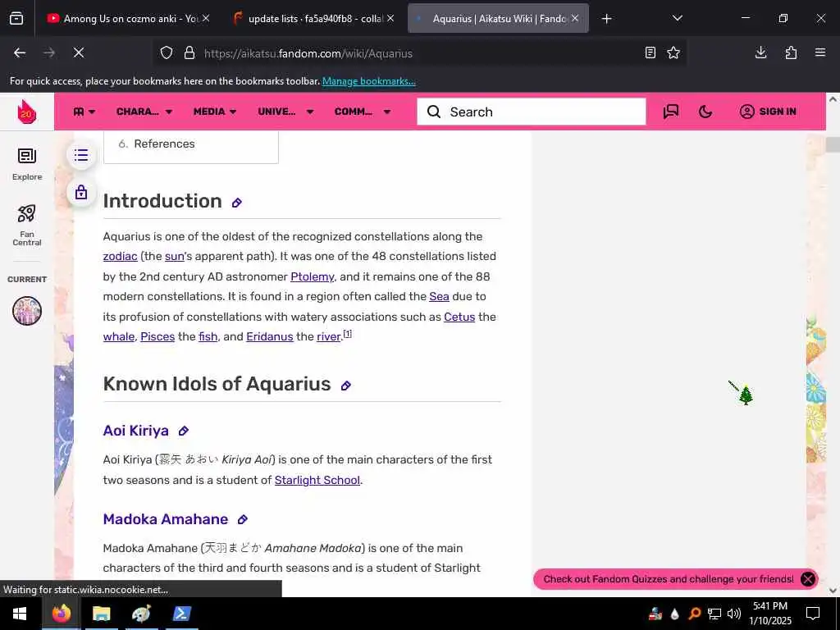Follow the Cetus link
Viewport: 840px width, 630px height.
(x=459, y=317)
